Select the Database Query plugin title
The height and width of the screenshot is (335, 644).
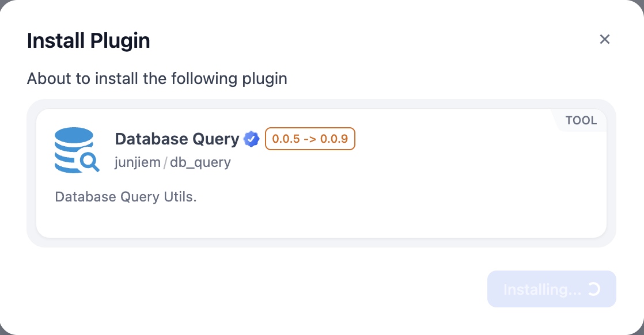click(177, 139)
